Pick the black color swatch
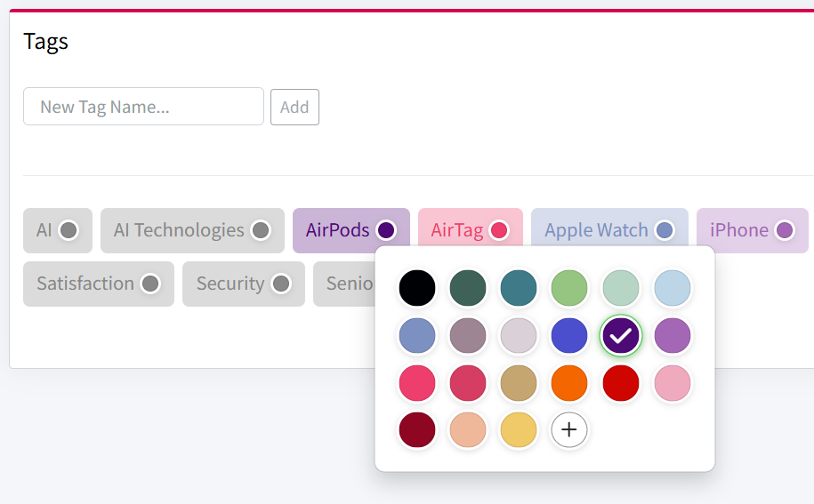814x504 pixels. coord(417,288)
